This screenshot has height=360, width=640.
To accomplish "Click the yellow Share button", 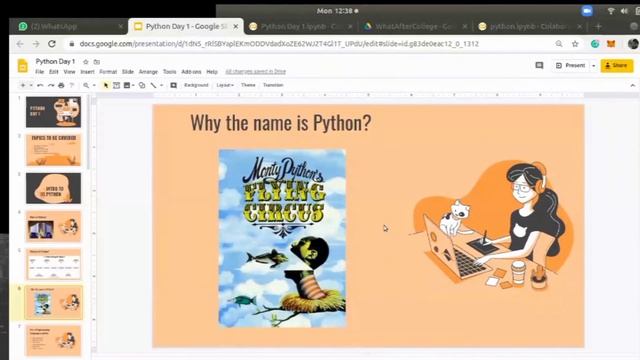I will click(617, 65).
